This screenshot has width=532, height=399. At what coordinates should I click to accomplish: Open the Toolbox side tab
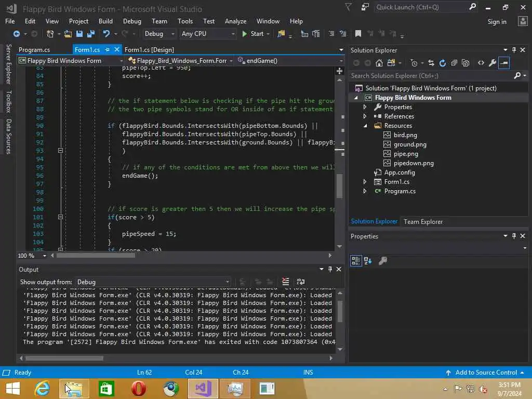coord(8,101)
